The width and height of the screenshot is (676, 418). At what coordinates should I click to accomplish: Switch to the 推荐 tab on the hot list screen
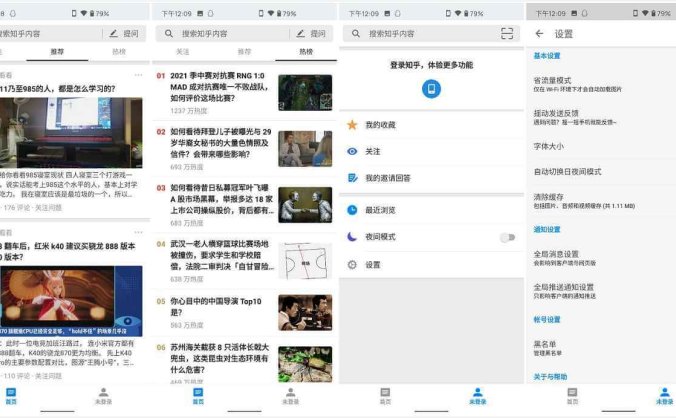244,51
